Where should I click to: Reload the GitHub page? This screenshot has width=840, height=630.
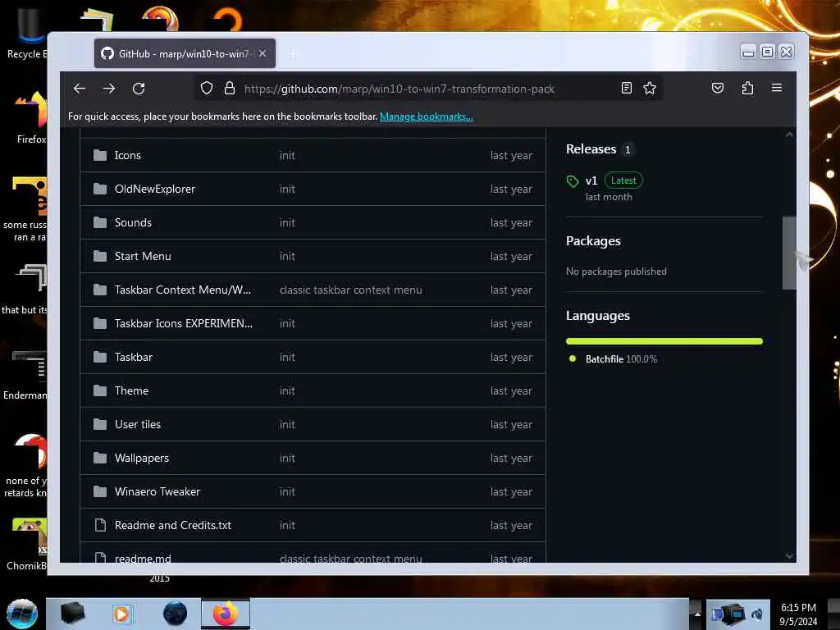139,89
